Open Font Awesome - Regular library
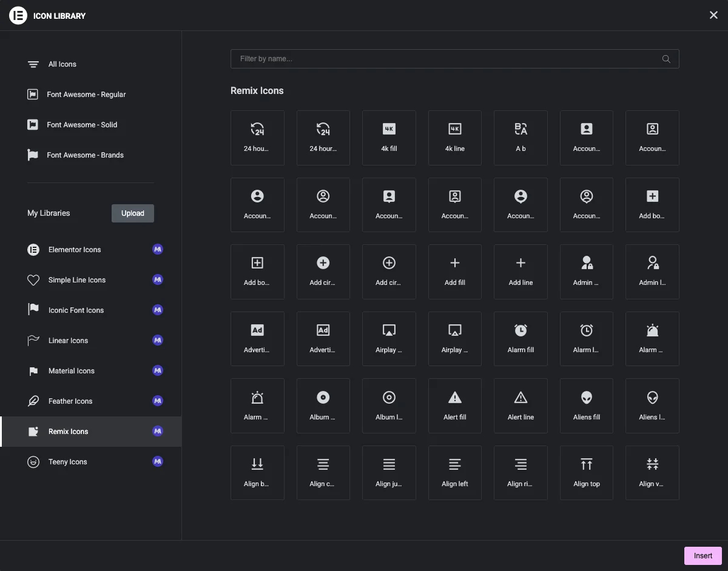The height and width of the screenshot is (571, 728). point(91,95)
